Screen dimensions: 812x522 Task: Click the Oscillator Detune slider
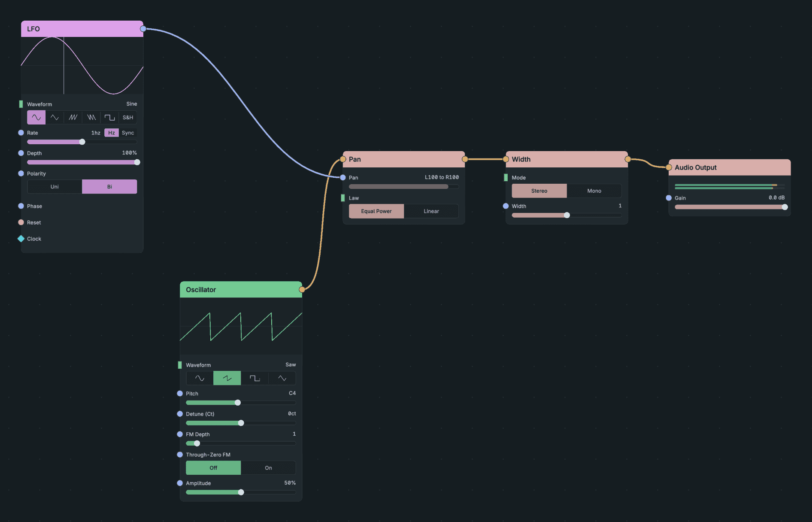[241, 423]
